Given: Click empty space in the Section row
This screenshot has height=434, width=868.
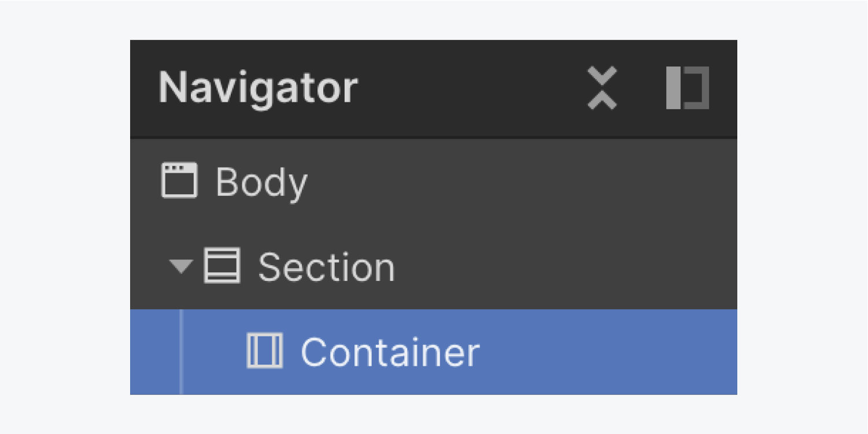Looking at the screenshot, I should click(567, 267).
